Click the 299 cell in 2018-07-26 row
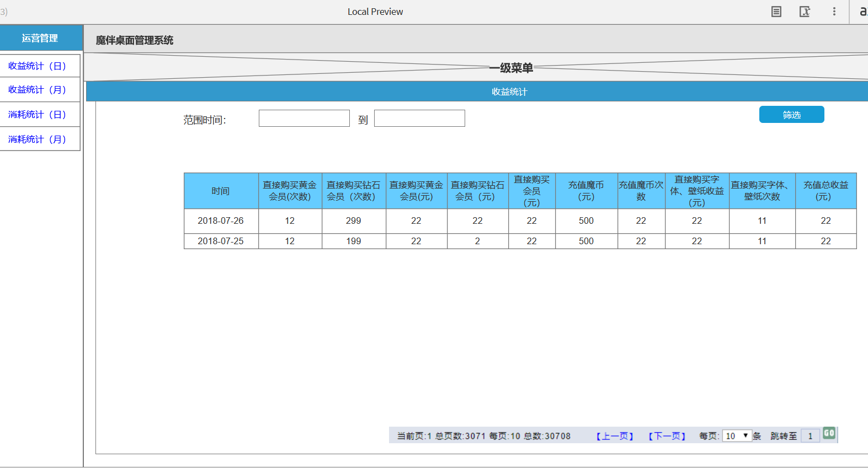 354,220
